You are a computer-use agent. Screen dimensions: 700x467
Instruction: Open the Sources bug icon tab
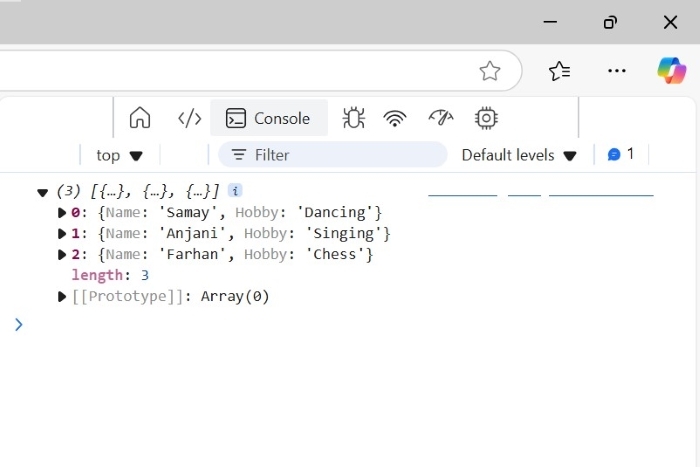354,118
